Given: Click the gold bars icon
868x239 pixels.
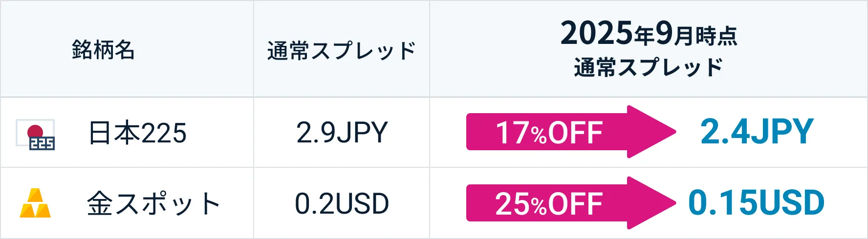Looking at the screenshot, I should [x=35, y=203].
